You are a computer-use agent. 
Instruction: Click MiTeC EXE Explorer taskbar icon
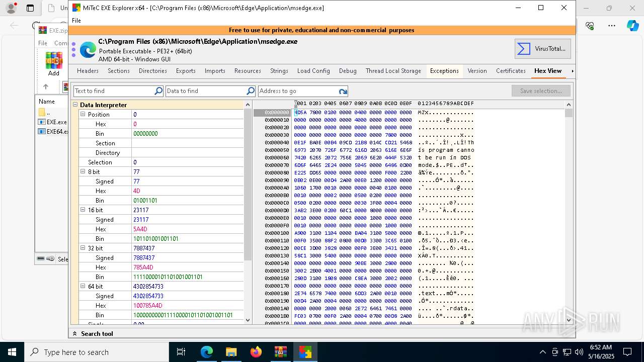pyautogui.click(x=305, y=352)
